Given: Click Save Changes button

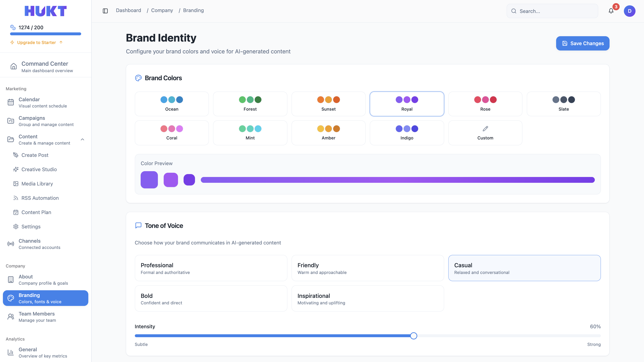Looking at the screenshot, I should click(x=583, y=43).
